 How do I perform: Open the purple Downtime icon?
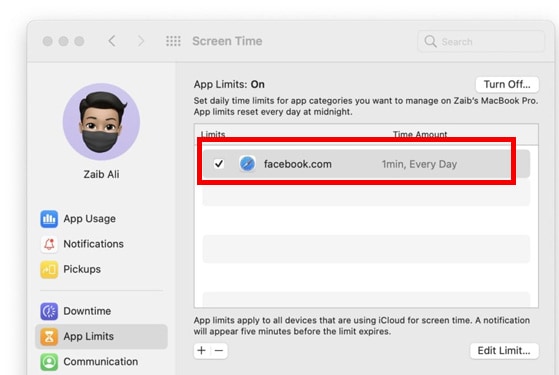pyautogui.click(x=49, y=311)
